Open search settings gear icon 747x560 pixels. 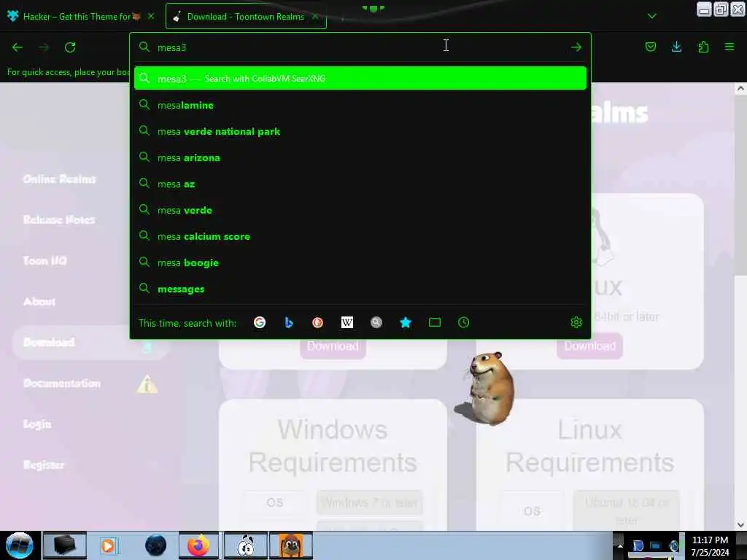(x=576, y=322)
